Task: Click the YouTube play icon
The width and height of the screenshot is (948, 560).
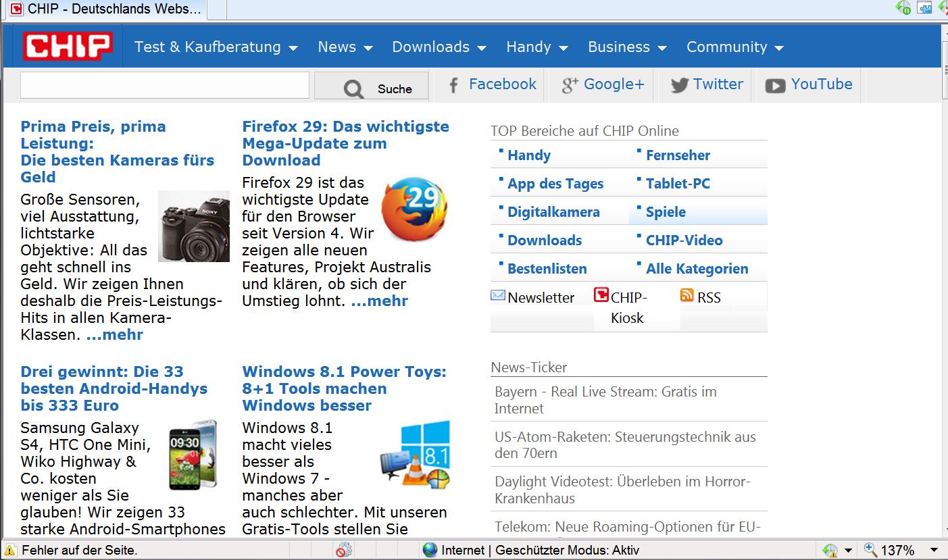Action: tap(775, 85)
